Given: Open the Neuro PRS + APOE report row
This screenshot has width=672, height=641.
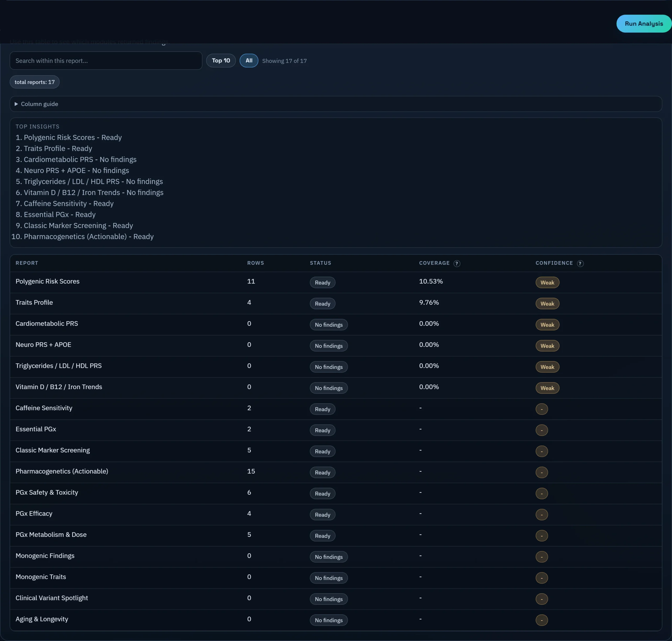Looking at the screenshot, I should point(43,345).
